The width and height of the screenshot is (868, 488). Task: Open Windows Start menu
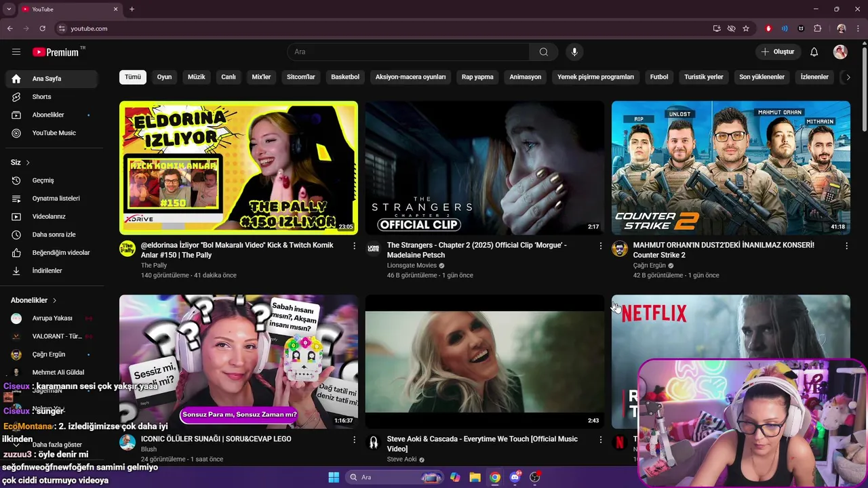point(334,477)
